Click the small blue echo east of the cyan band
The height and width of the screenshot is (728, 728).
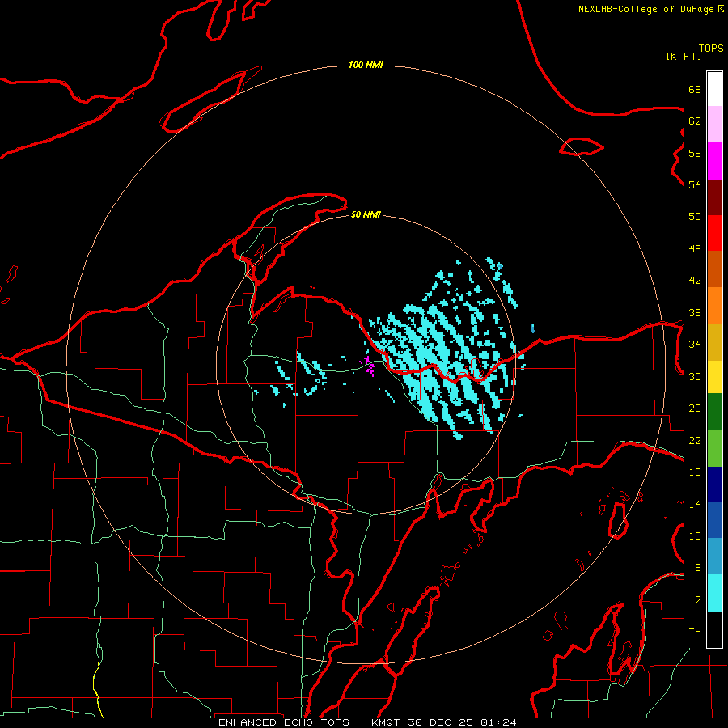pos(532,328)
